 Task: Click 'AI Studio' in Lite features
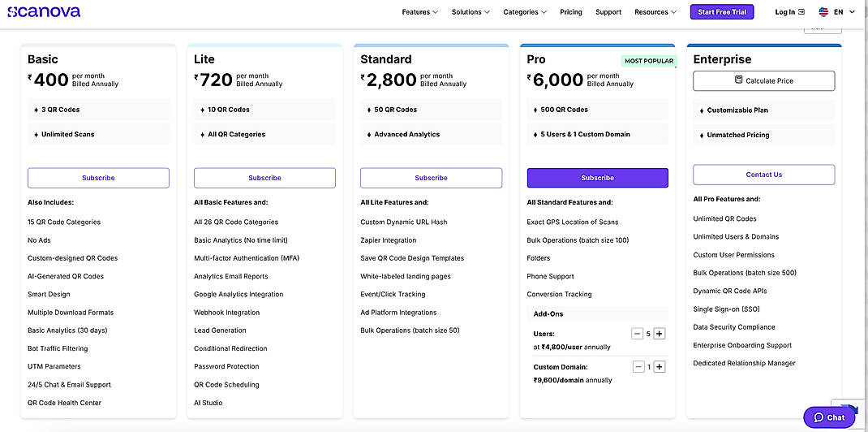pos(208,403)
